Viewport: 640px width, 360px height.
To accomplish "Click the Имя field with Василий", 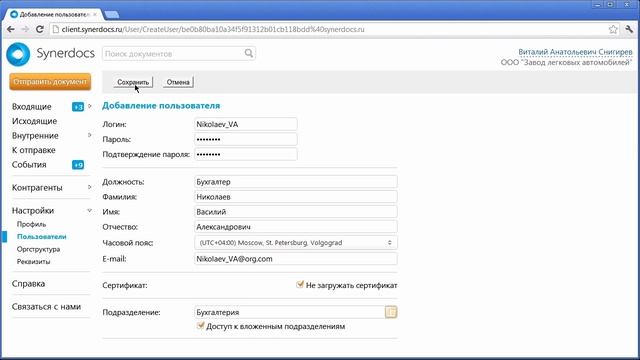I will pos(296,212).
